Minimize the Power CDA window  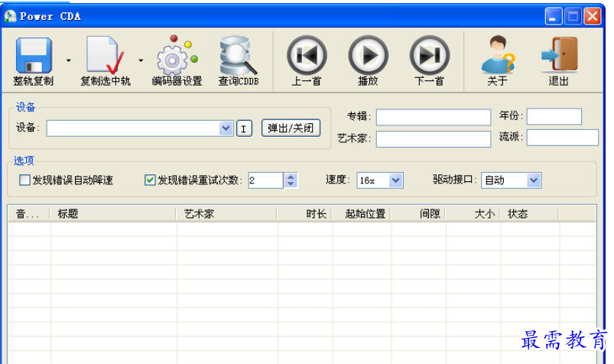(554, 17)
